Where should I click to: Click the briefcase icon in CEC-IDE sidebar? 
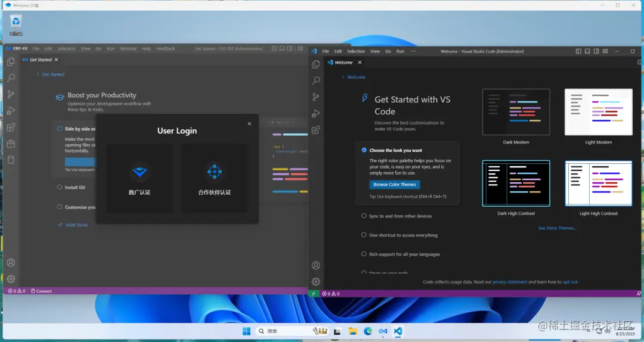tap(11, 144)
